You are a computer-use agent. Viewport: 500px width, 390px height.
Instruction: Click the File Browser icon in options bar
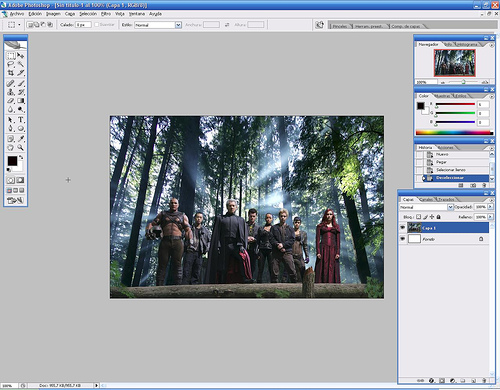(x=320, y=25)
